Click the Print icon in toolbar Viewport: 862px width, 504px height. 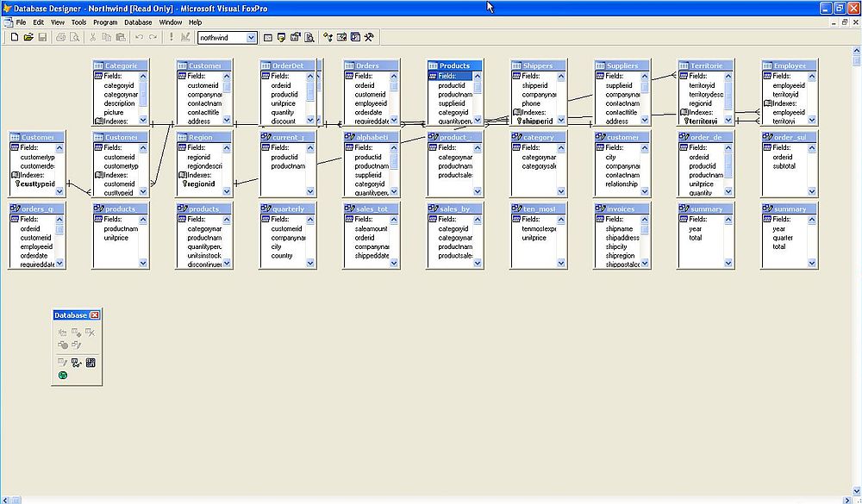pyautogui.click(x=60, y=37)
